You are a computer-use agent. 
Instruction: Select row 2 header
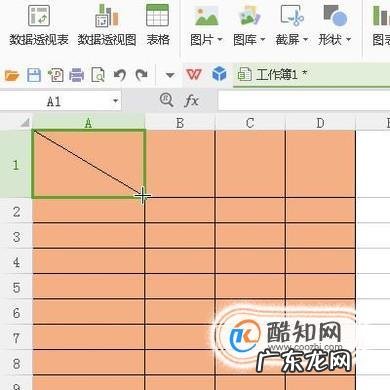tap(16, 211)
